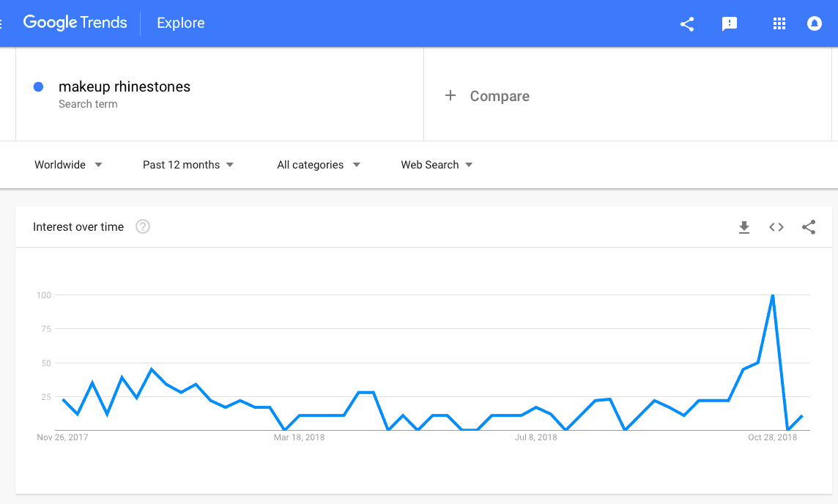Open the Web Search type dropdown
The height and width of the screenshot is (504, 838).
[437, 165]
